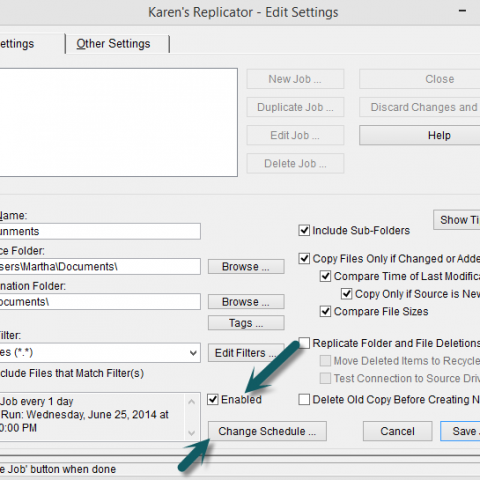Click the 'Job every 1 day' schedule text
Viewport: 480px width, 480px height.
pyautogui.click(x=37, y=401)
